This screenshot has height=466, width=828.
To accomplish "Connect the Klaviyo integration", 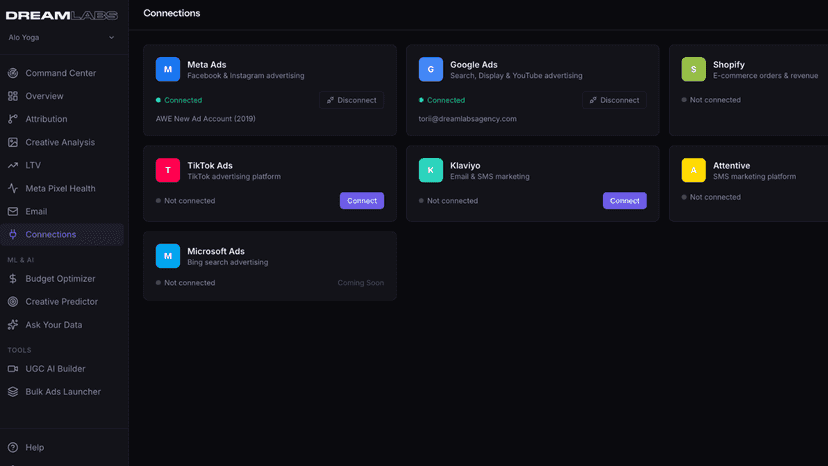I will pos(625,201).
